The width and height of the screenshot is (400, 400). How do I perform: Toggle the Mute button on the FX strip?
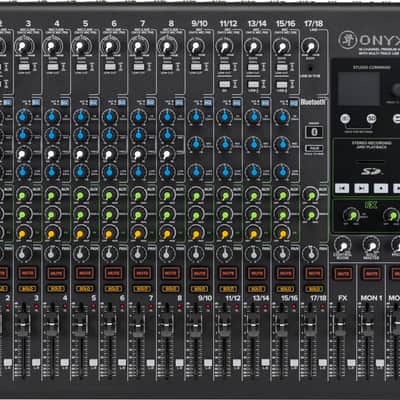coord(343,274)
